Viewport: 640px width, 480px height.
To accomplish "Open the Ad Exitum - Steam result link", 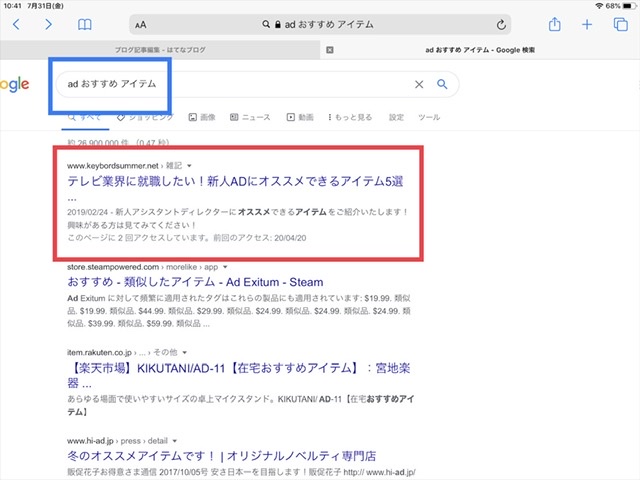I will coord(195,282).
